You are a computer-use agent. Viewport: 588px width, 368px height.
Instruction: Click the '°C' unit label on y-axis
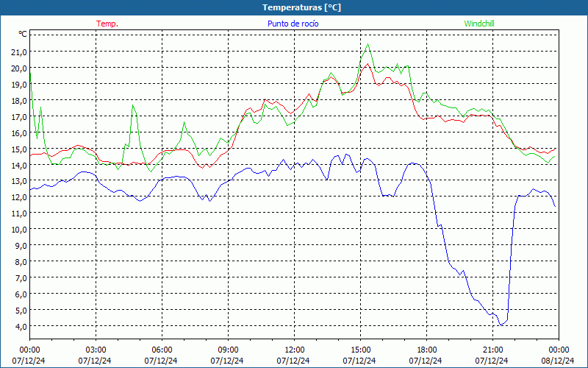point(23,34)
